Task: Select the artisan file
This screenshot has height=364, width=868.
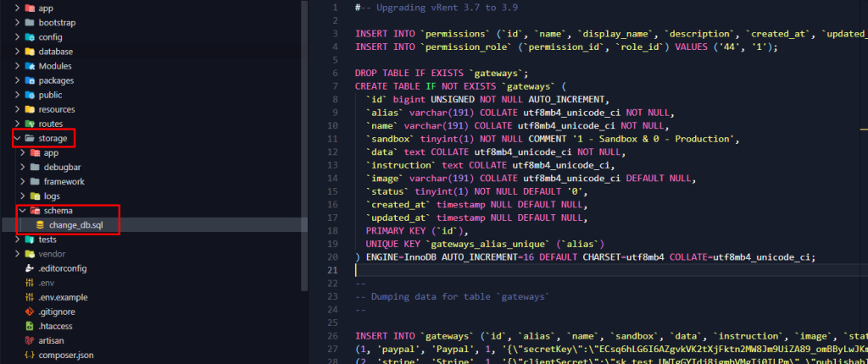Action: [53, 340]
